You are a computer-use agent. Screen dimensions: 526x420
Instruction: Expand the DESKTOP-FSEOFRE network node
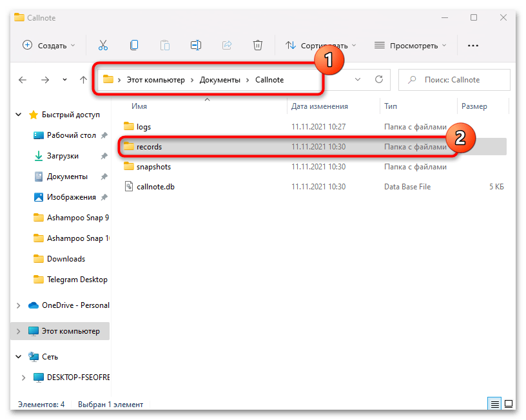pos(24,377)
